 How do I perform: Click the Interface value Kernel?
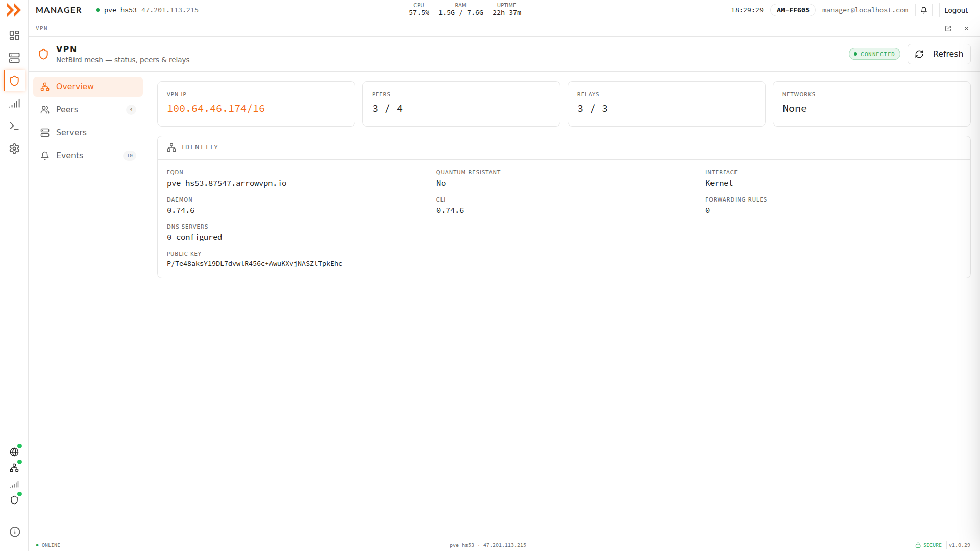point(719,183)
